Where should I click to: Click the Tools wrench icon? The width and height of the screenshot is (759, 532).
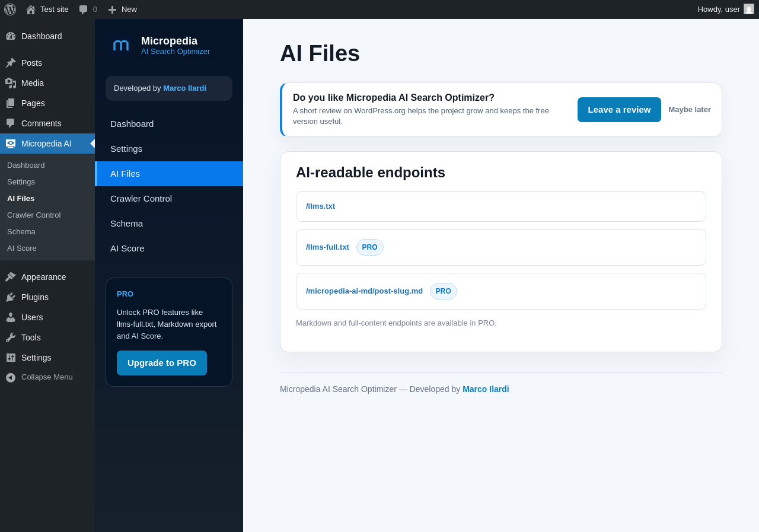pos(11,337)
